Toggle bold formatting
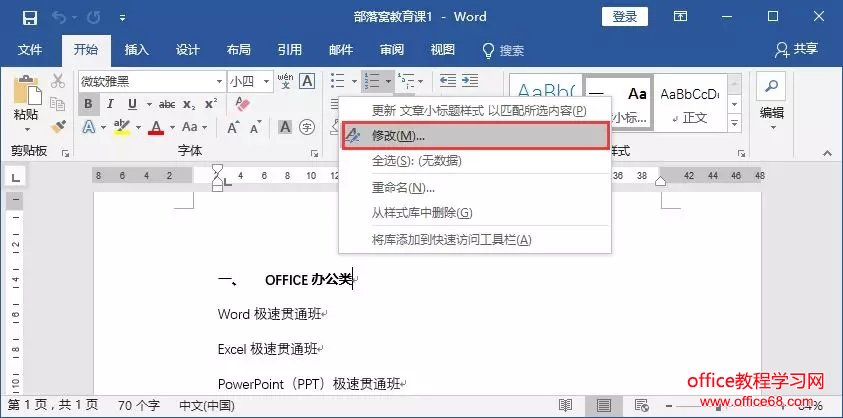 (89, 104)
